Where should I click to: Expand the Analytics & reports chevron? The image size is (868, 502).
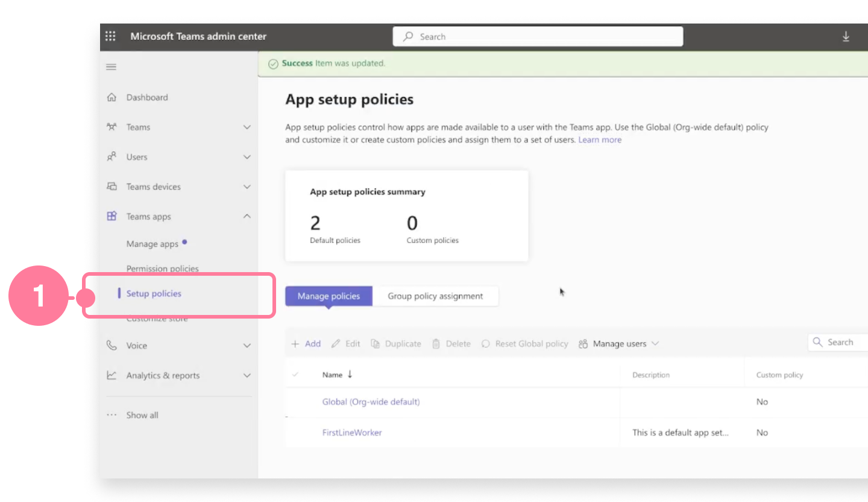[x=247, y=375]
